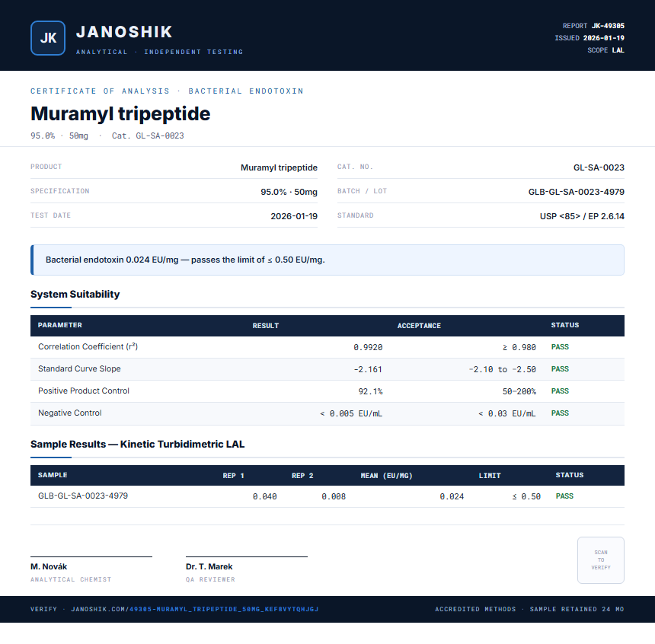This screenshot has height=644, width=655.
Task: Click subtitle text Cat. GL-SA-0023
Action: [x=148, y=135]
